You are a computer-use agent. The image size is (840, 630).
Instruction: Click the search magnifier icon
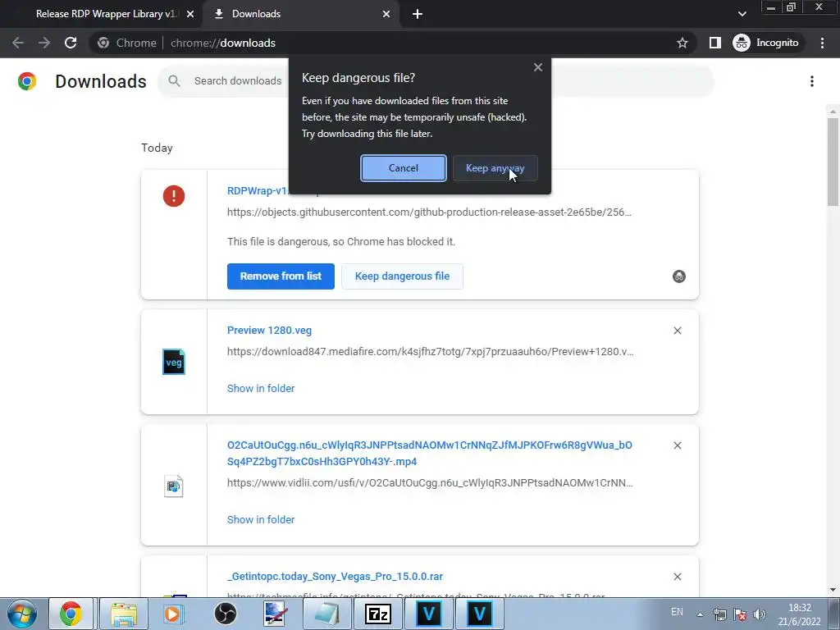pyautogui.click(x=174, y=81)
